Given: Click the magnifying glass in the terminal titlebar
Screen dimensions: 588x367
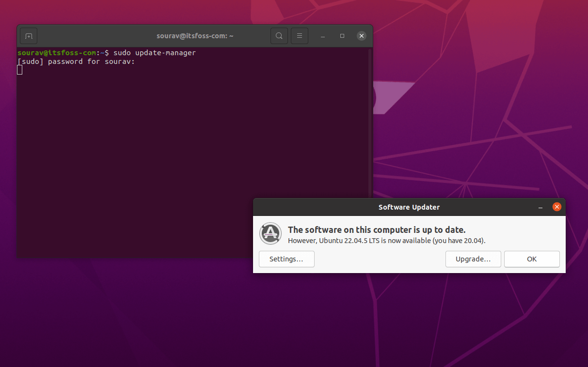Looking at the screenshot, I should 279,35.
